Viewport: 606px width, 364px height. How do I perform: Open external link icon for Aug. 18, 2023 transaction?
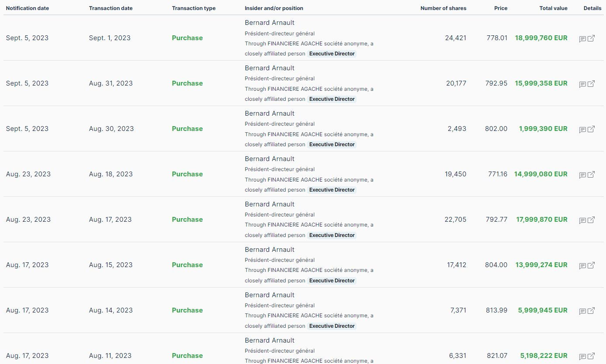point(591,175)
